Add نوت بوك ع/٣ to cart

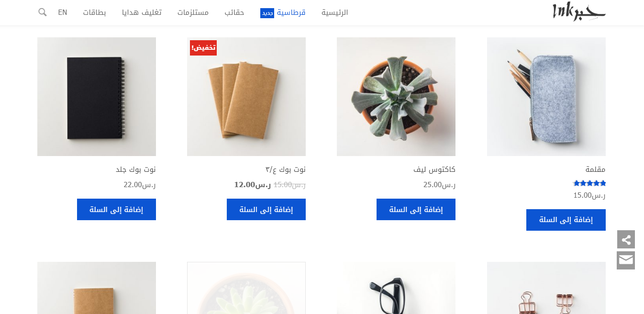(266, 209)
